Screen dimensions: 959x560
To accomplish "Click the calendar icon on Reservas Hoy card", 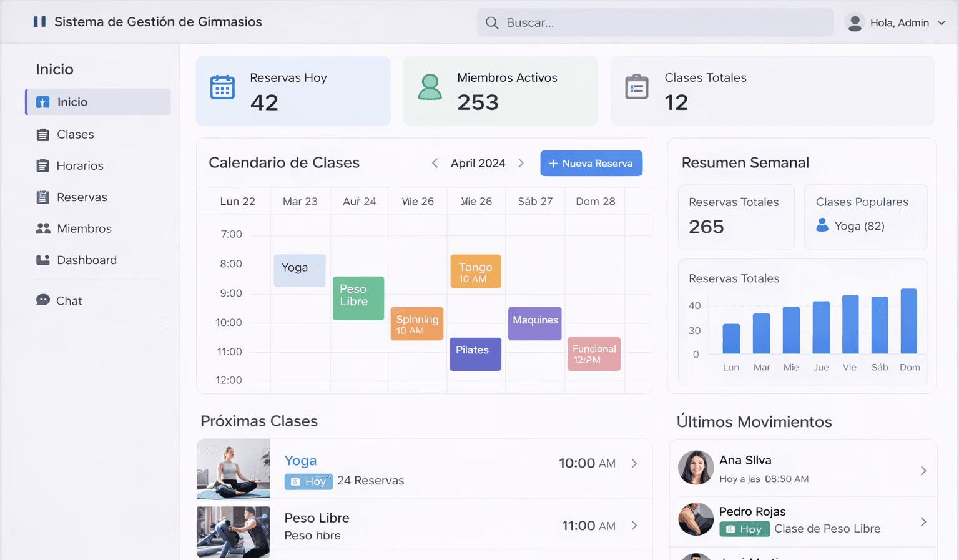I will (222, 87).
